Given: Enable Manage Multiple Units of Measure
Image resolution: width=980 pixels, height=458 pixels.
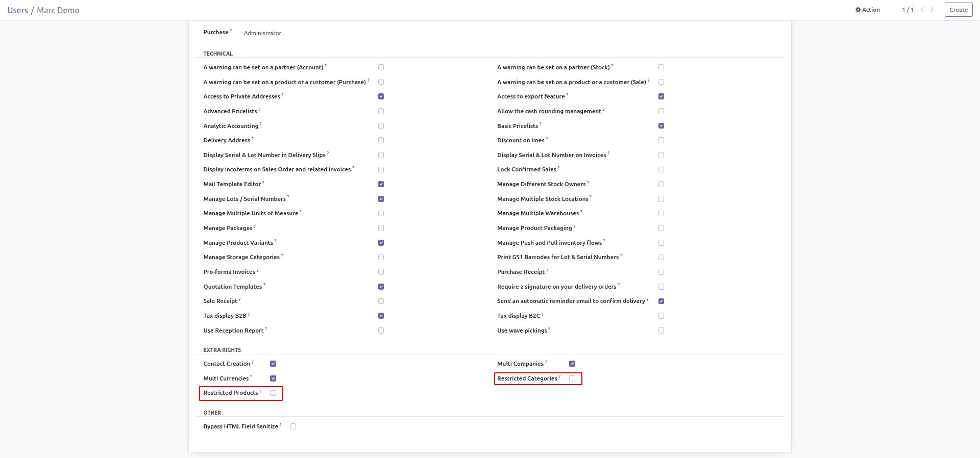Looking at the screenshot, I should coord(381,213).
